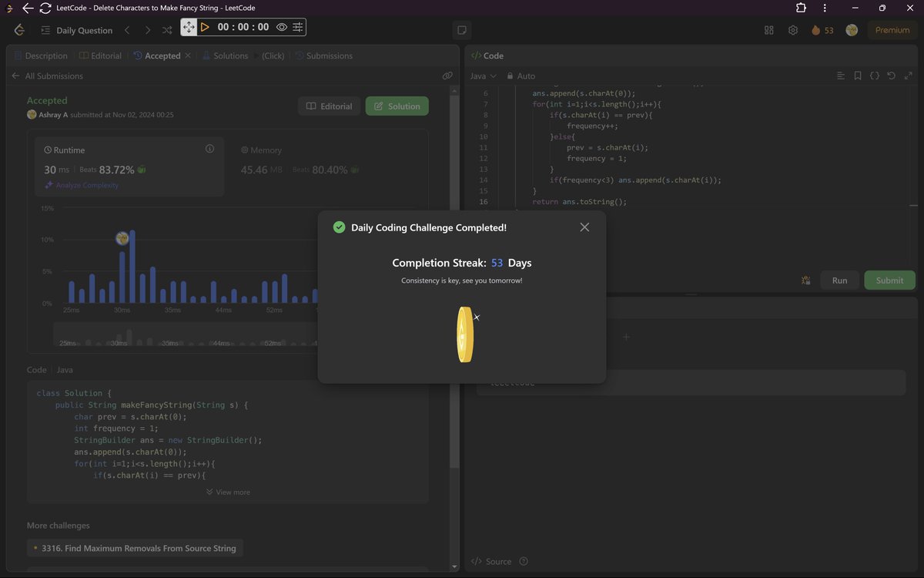924x578 pixels.
Task: Open timer settings sliders icon
Action: click(x=297, y=27)
